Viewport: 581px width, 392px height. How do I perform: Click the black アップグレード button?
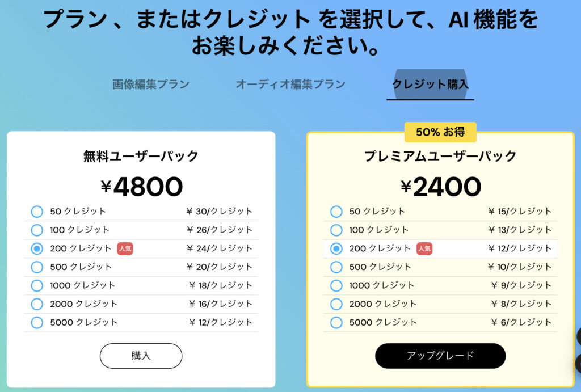(x=440, y=356)
